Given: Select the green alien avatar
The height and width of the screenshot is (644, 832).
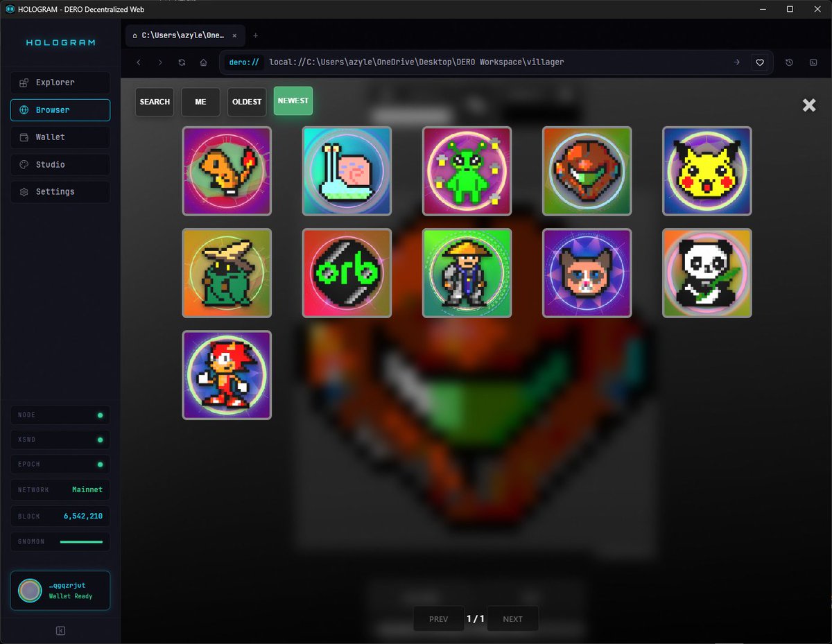Looking at the screenshot, I should pos(467,171).
